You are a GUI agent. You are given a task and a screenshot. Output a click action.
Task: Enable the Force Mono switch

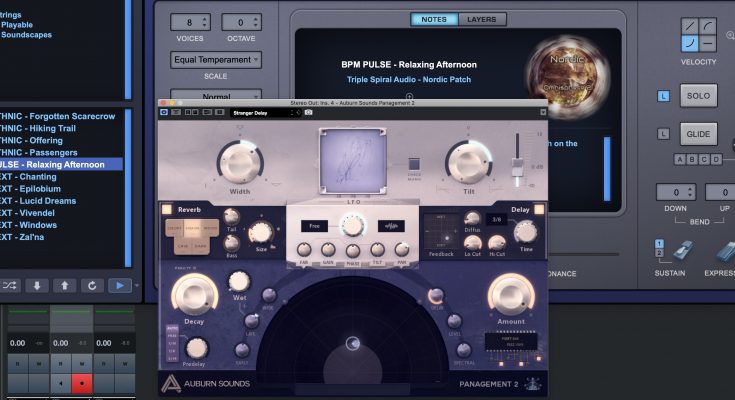click(414, 164)
